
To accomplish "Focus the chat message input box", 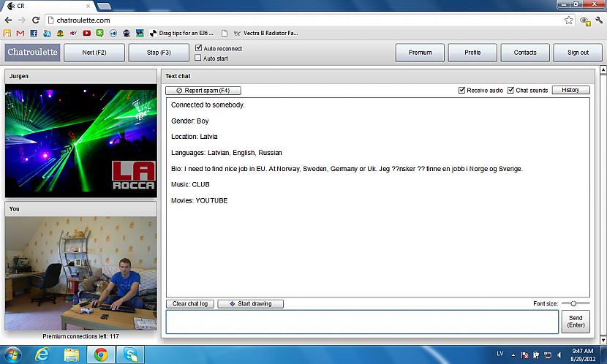I will point(362,322).
